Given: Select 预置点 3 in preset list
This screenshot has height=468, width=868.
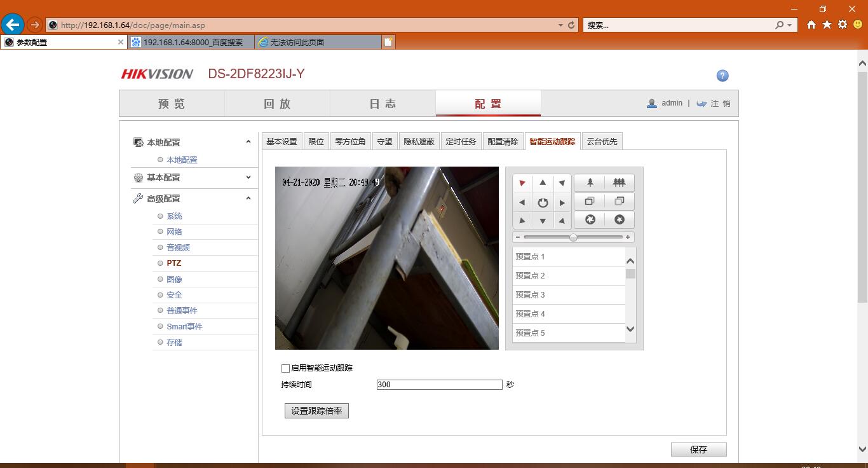Looking at the screenshot, I should (569, 295).
